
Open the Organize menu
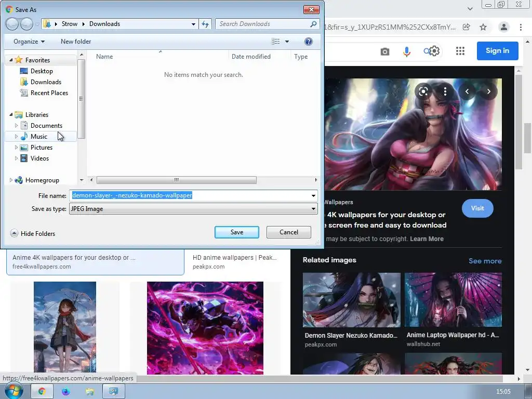(29, 42)
